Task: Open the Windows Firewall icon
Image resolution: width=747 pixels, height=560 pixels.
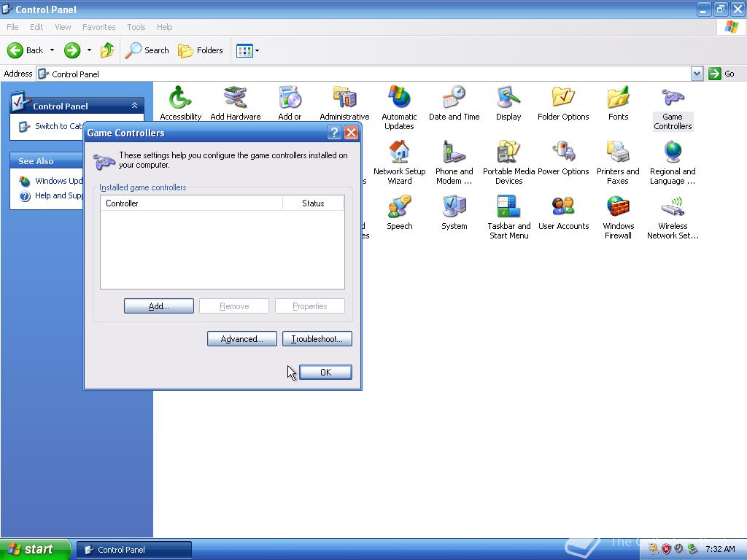Action: 618,217
